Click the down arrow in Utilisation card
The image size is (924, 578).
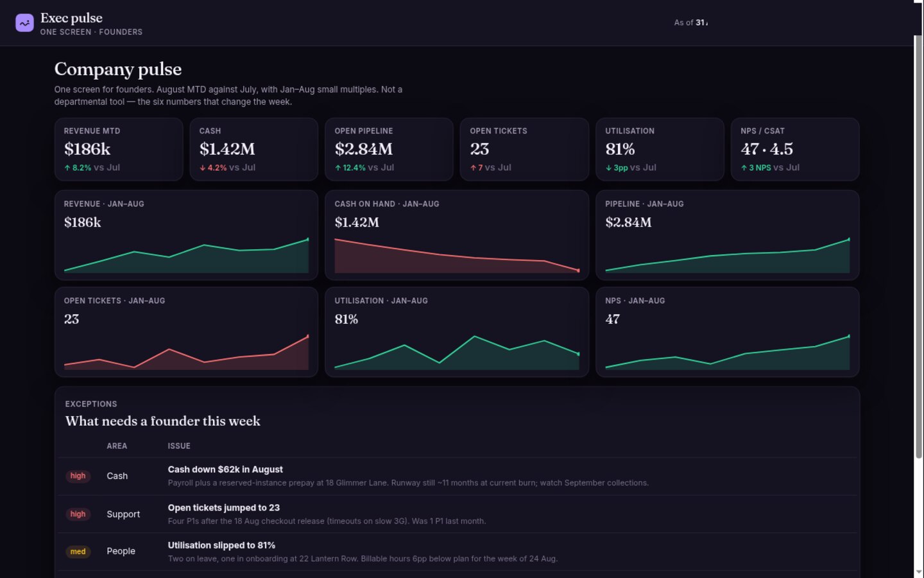pyautogui.click(x=608, y=168)
